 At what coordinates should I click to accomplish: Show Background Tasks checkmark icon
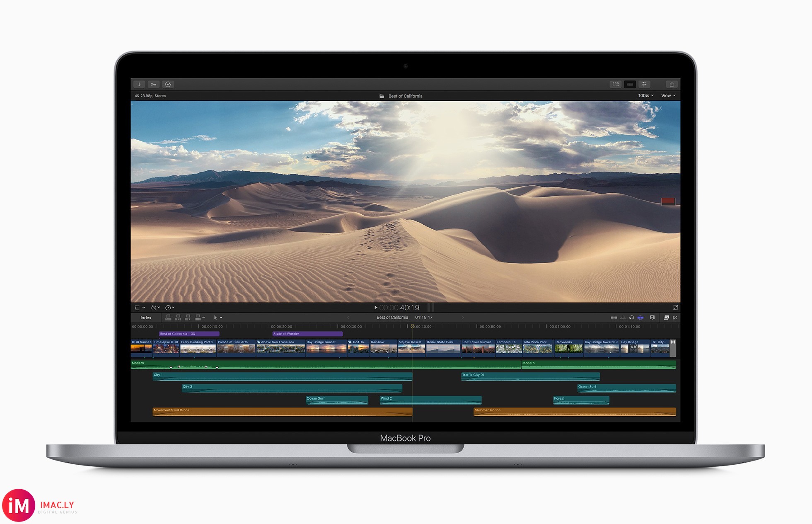click(x=168, y=84)
